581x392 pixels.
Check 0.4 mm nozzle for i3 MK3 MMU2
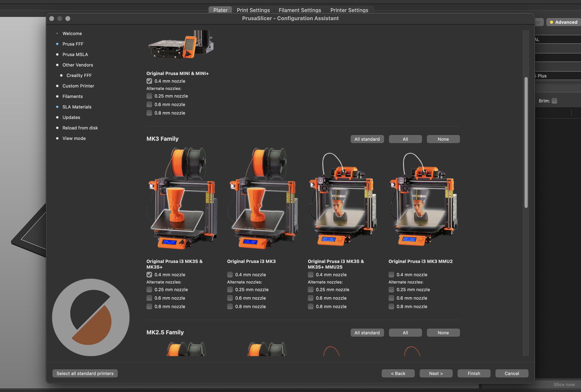(392, 275)
